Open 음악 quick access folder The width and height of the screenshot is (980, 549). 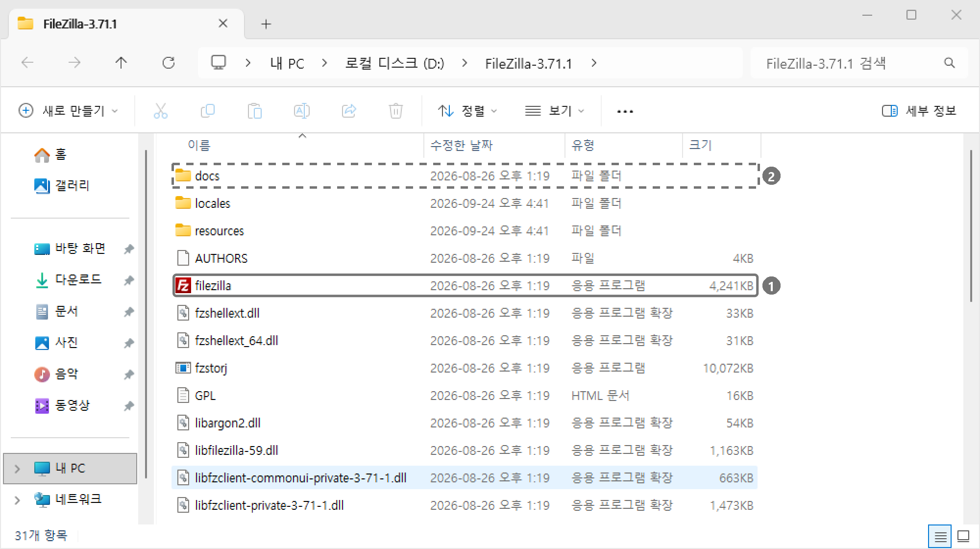(56, 374)
